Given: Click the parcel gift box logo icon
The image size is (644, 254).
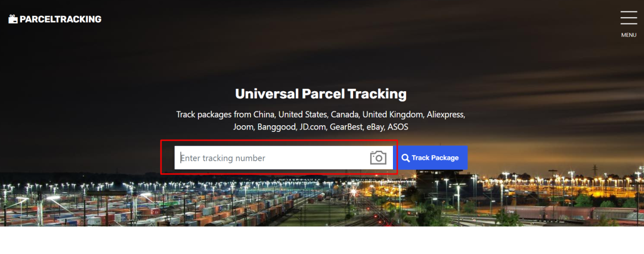Looking at the screenshot, I should coord(13,19).
